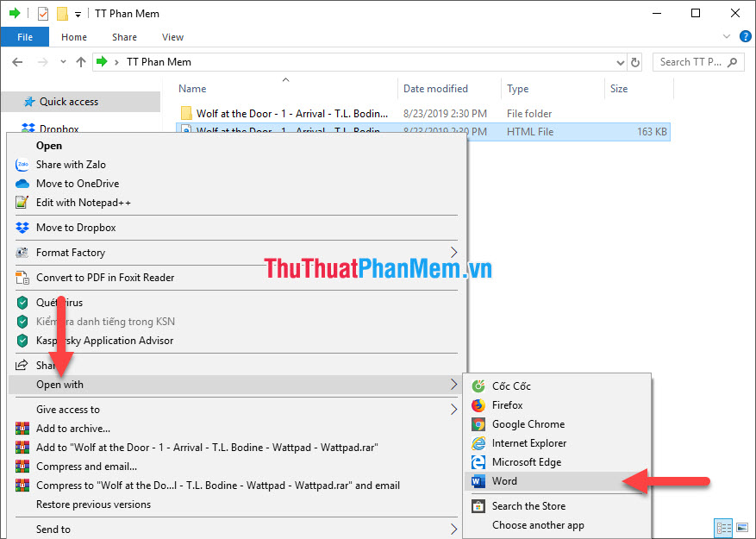This screenshot has width=756, height=539.
Task: Open the Share tab in the ribbon
Action: [x=124, y=37]
